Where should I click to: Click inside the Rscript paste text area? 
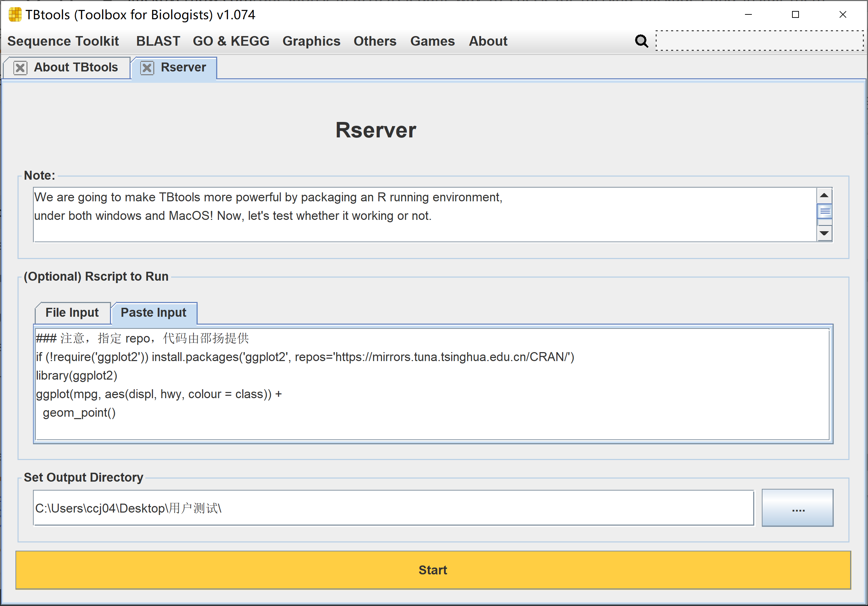433,384
